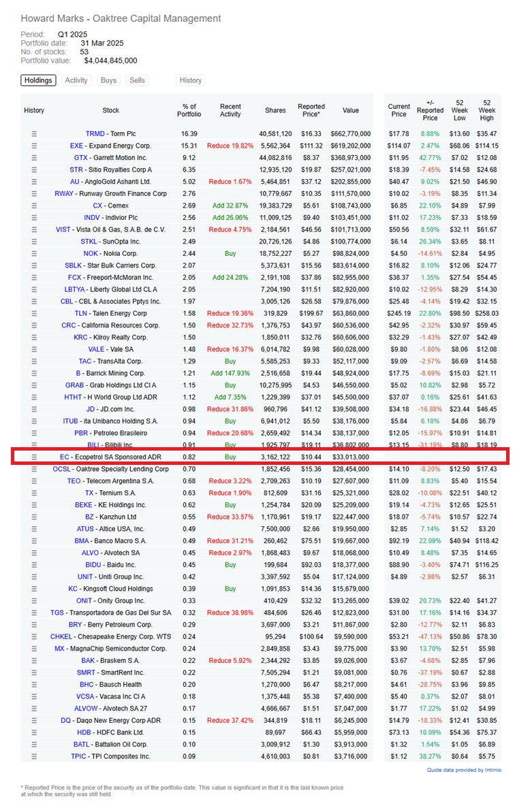Select Reduce 19.82% in EXE row

pyautogui.click(x=230, y=146)
